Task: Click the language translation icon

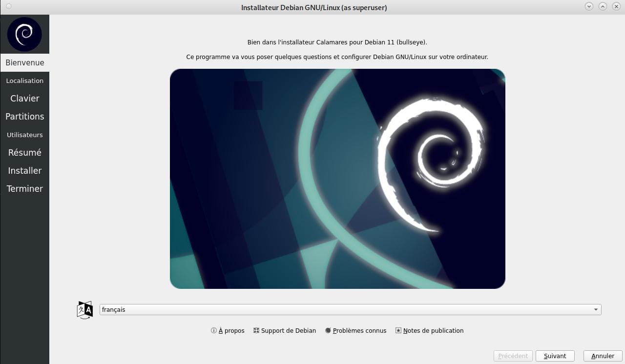Action: click(x=85, y=310)
